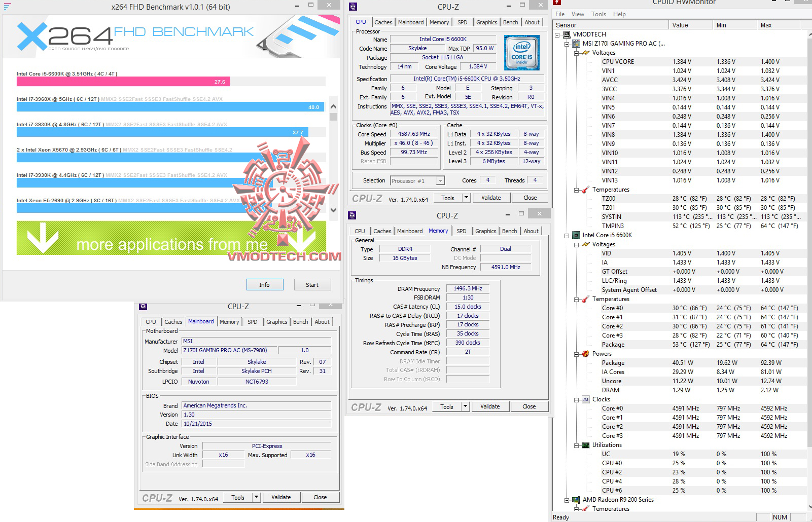Collapse Temperatures under the MSI Z170I board
This screenshot has height=522, width=812.
577,190
